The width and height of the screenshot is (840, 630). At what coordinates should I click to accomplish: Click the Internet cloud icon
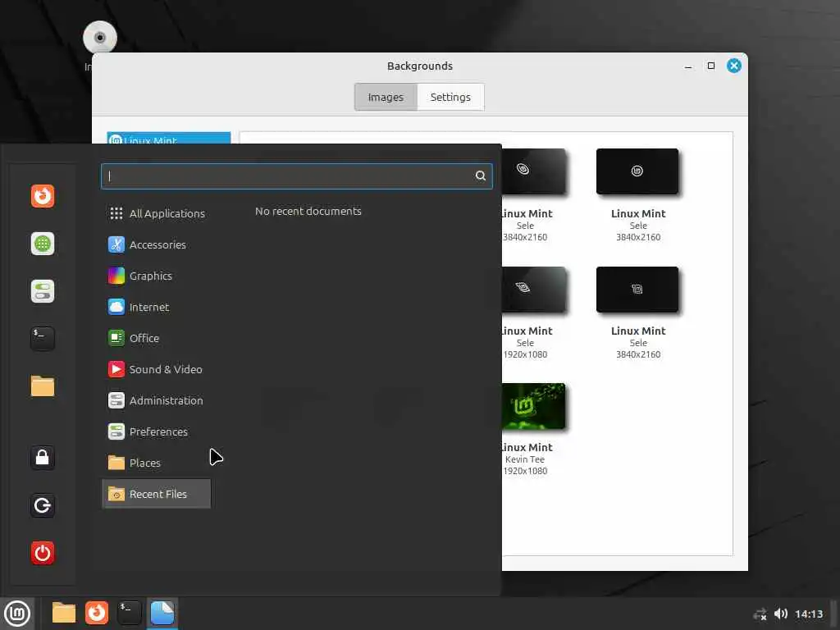click(116, 307)
